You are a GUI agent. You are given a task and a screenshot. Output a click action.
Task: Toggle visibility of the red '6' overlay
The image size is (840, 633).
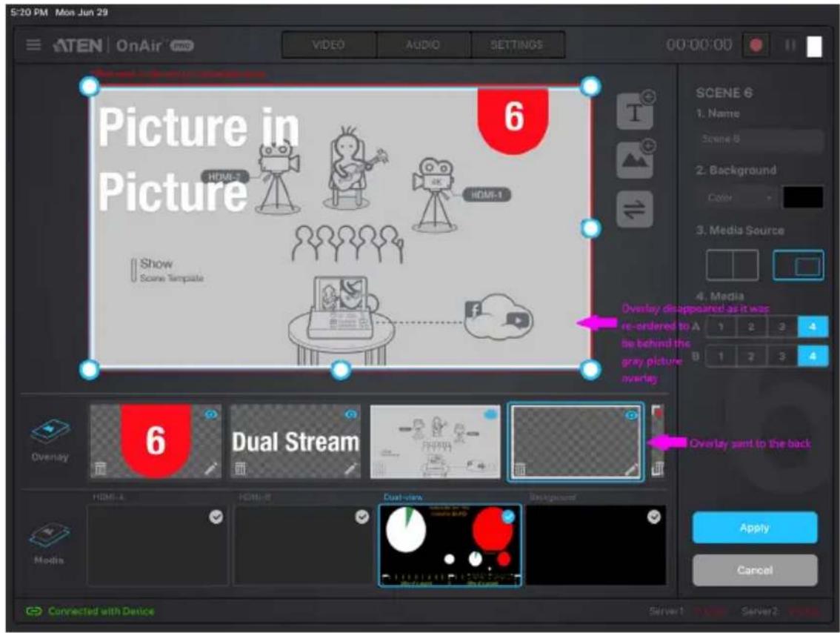click(212, 414)
